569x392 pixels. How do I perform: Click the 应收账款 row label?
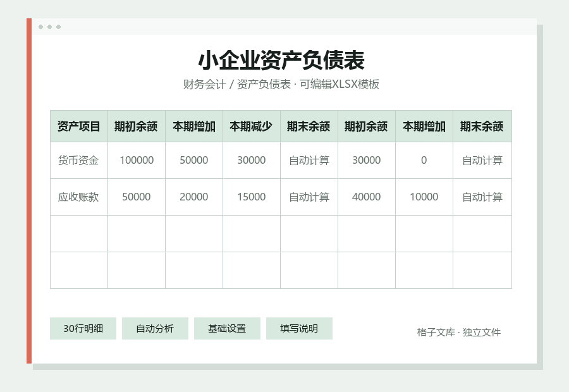click(x=79, y=197)
